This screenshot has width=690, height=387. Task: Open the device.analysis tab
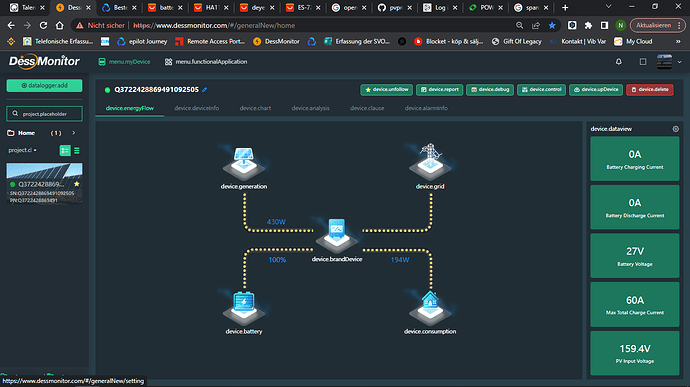tap(310, 108)
